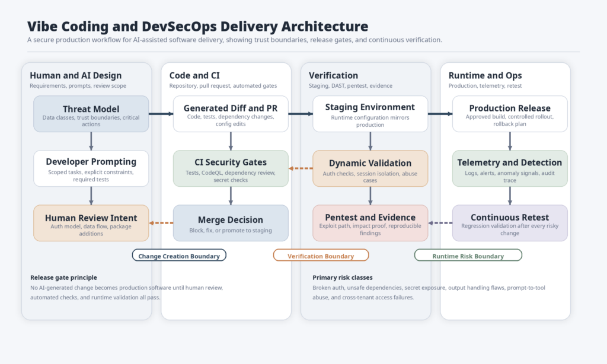Click the dashed arrow from Dynamic Validation to CI Security Gates
Viewport: 607px width, 364px height.
coord(301,168)
